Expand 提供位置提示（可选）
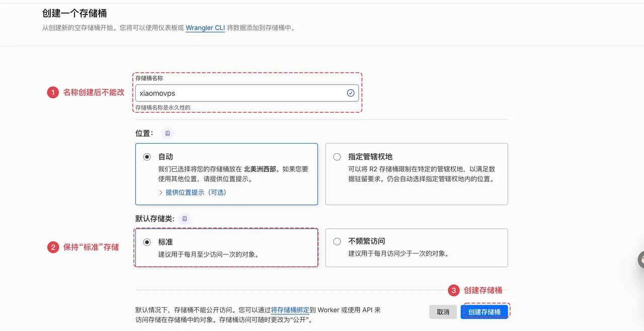The height and width of the screenshot is (331, 644). [193, 192]
